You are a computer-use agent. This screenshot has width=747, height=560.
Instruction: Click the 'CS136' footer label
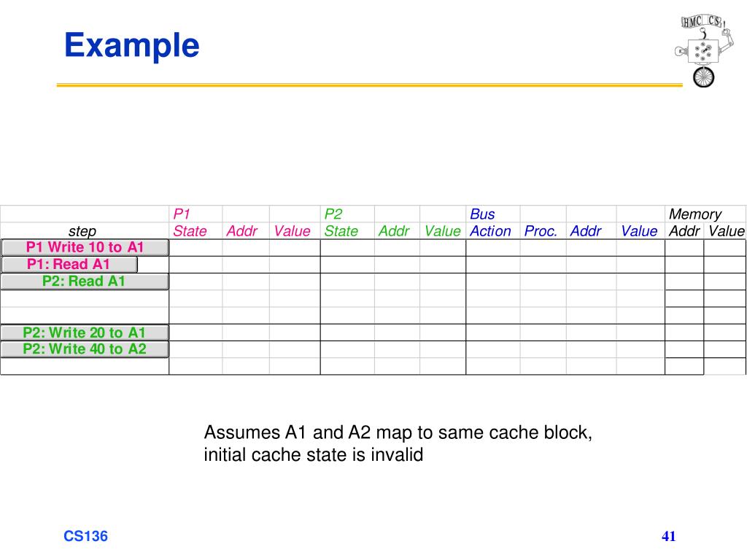click(x=86, y=536)
